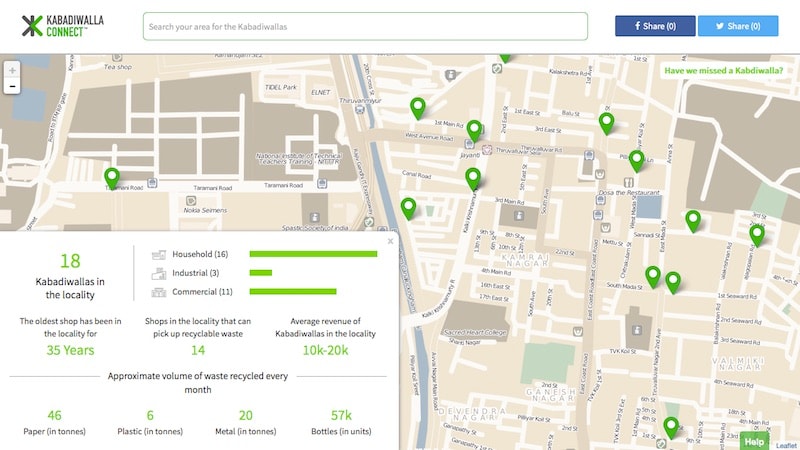The image size is (800, 450).
Task: Click the Dosa the Restaurant icon
Action: tap(629, 182)
